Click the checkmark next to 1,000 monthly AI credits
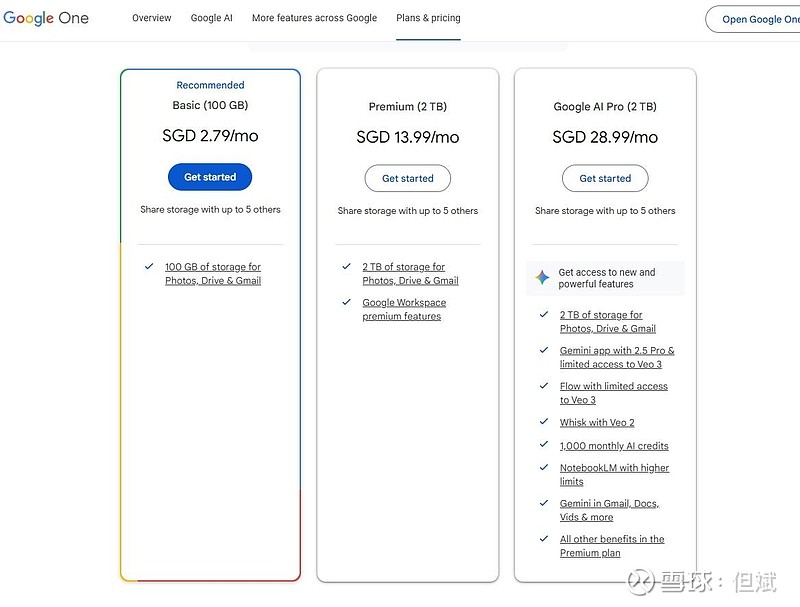This screenshot has width=800, height=607. [x=544, y=444]
